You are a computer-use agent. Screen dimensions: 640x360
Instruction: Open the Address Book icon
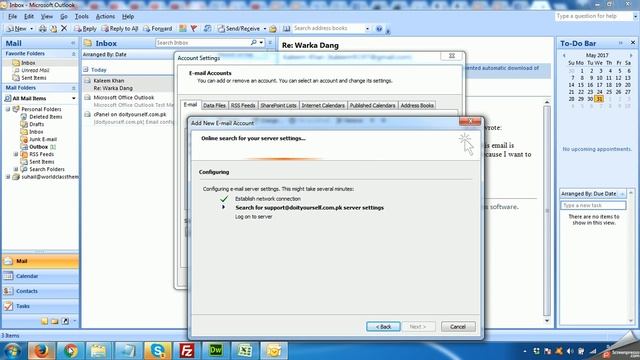(x=287, y=29)
